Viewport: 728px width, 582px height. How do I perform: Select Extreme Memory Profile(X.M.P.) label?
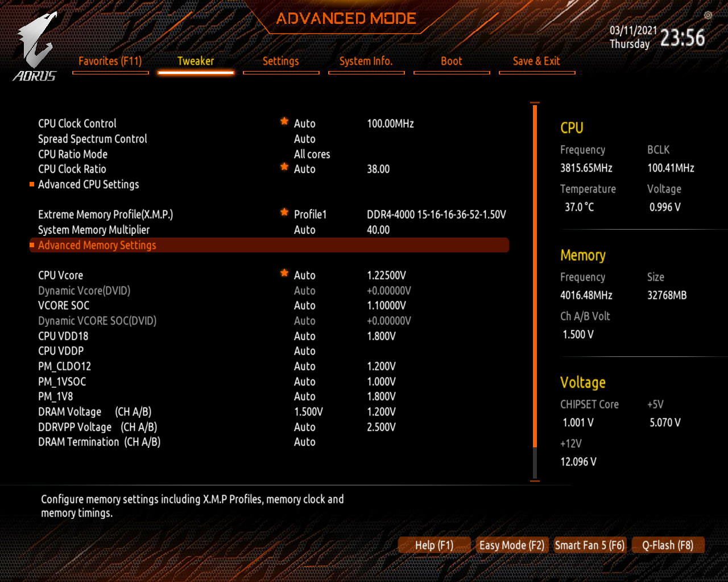(106, 214)
